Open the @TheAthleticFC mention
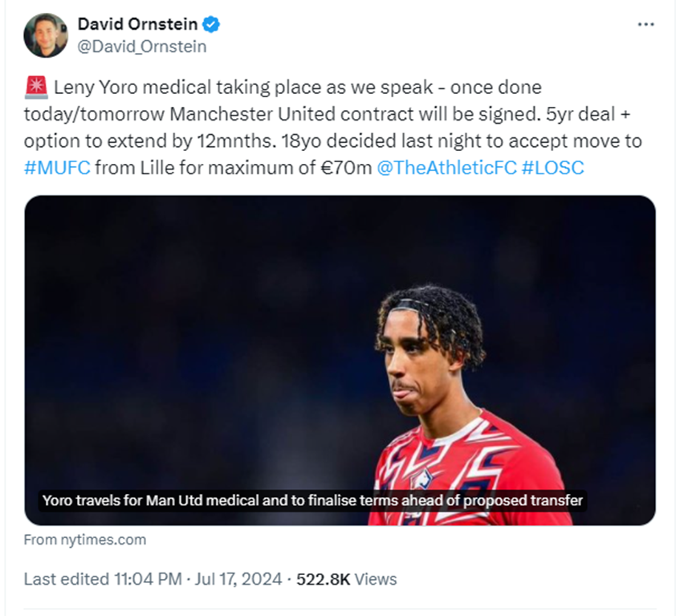Screen dimensions: 692x616 tap(446, 168)
